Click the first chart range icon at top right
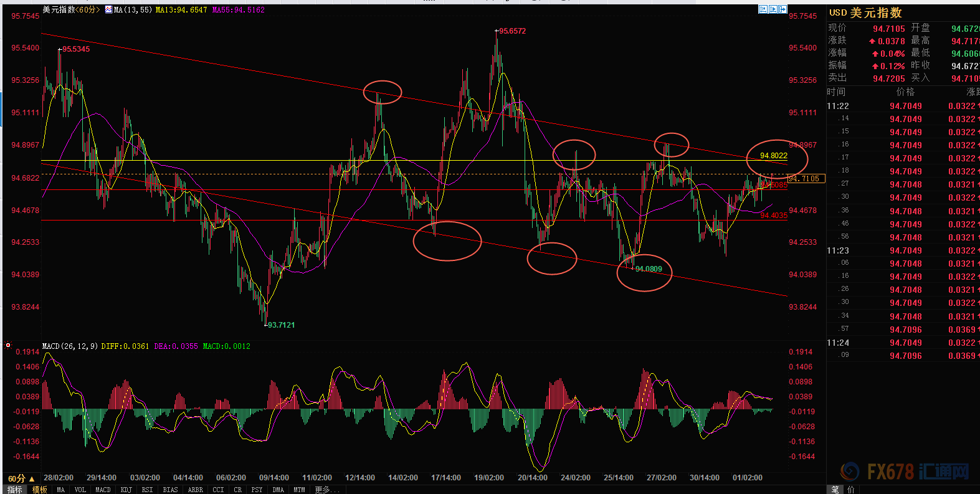This screenshot has width=980, height=494. (763, 9)
